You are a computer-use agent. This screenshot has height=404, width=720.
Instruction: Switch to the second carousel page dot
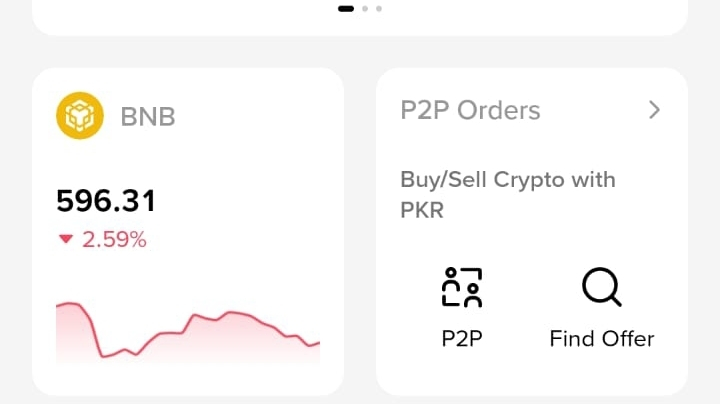click(365, 8)
